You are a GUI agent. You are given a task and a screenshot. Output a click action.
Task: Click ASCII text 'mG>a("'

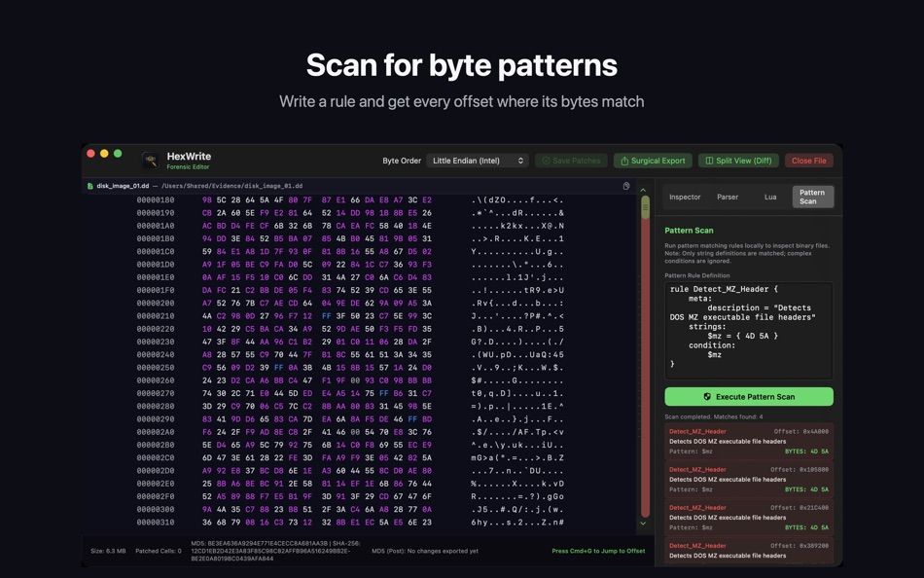coord(487,457)
